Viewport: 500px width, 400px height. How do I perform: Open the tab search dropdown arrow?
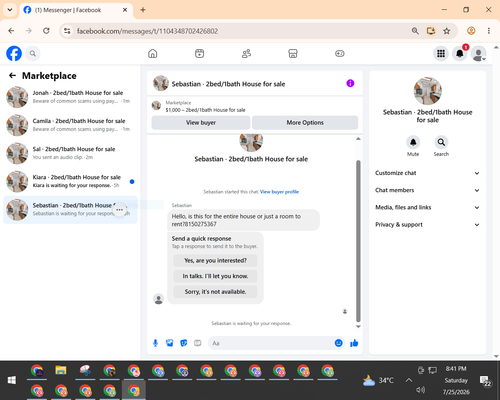tap(10, 10)
